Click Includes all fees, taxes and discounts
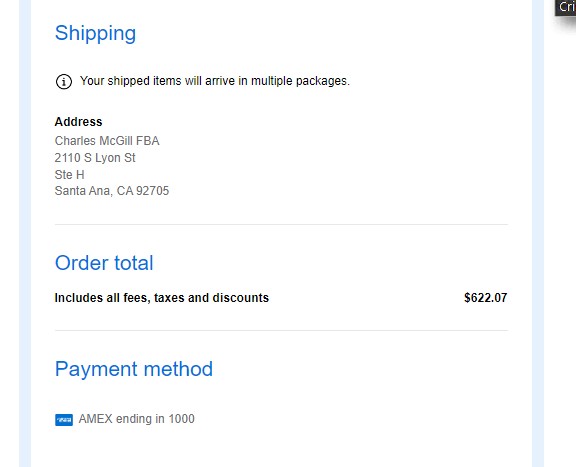The width and height of the screenshot is (576, 467). tap(162, 298)
